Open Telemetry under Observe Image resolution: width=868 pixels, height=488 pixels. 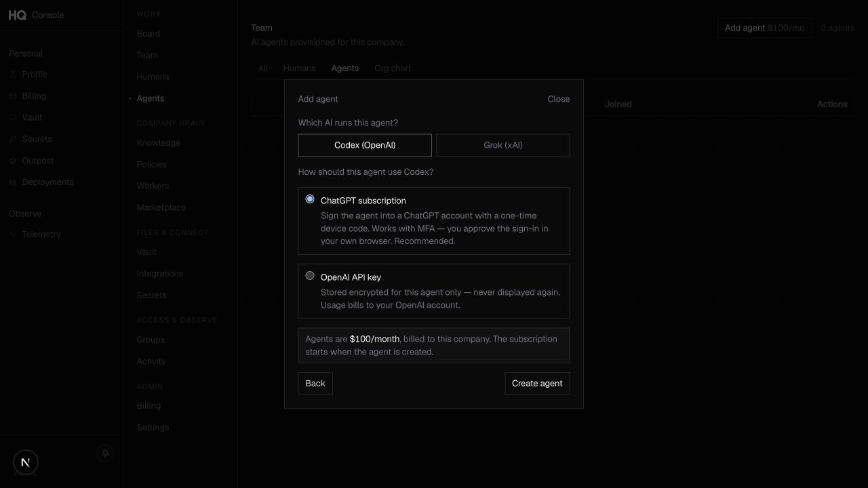(x=41, y=235)
